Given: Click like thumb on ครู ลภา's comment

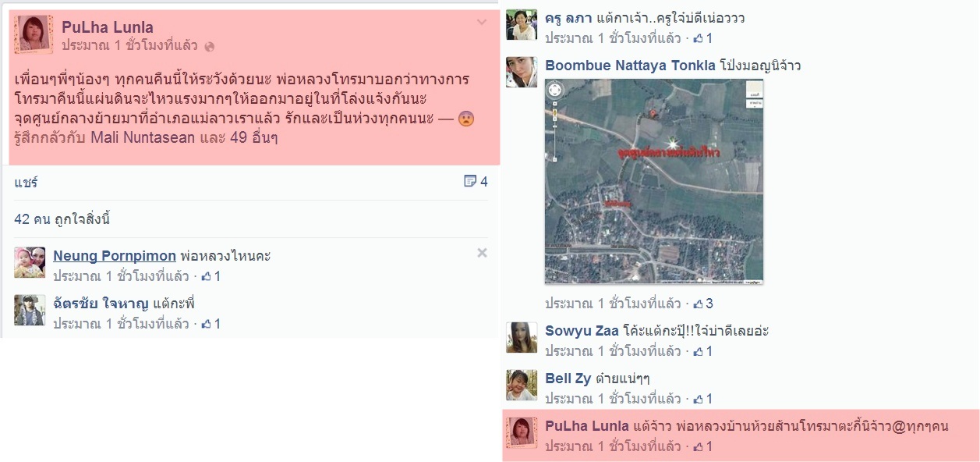Looking at the screenshot, I should click(x=698, y=38).
